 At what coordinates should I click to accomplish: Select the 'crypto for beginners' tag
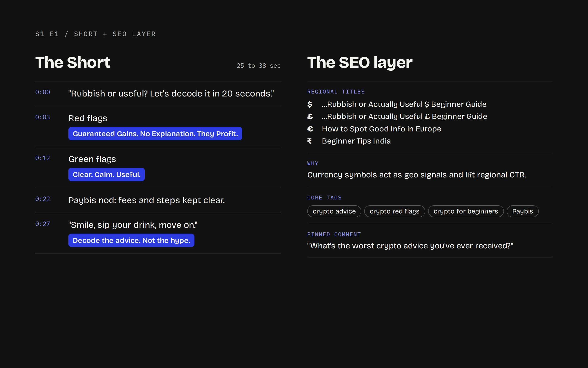click(x=466, y=211)
